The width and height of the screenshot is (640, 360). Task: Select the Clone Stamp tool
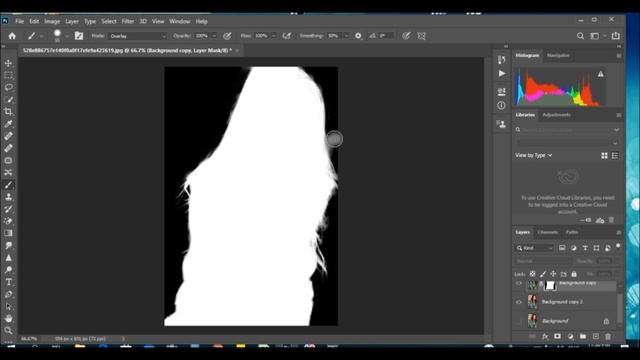(8, 197)
